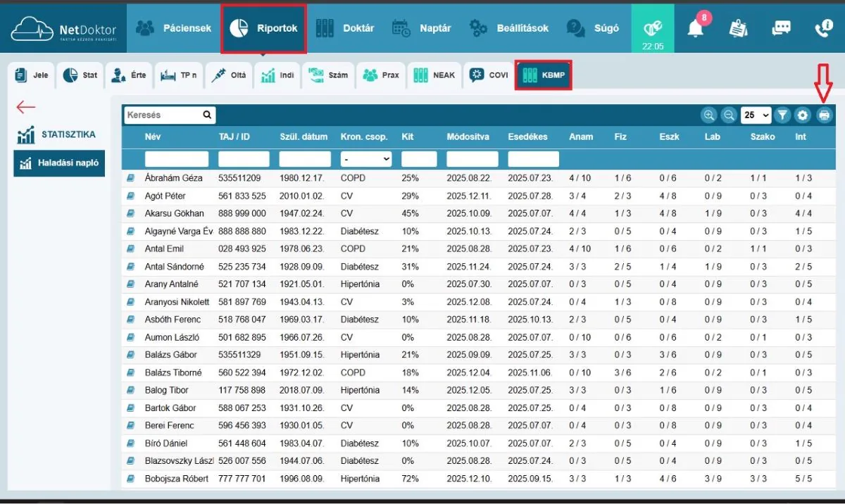
Task: Switch to the Prax tab
Action: point(381,75)
